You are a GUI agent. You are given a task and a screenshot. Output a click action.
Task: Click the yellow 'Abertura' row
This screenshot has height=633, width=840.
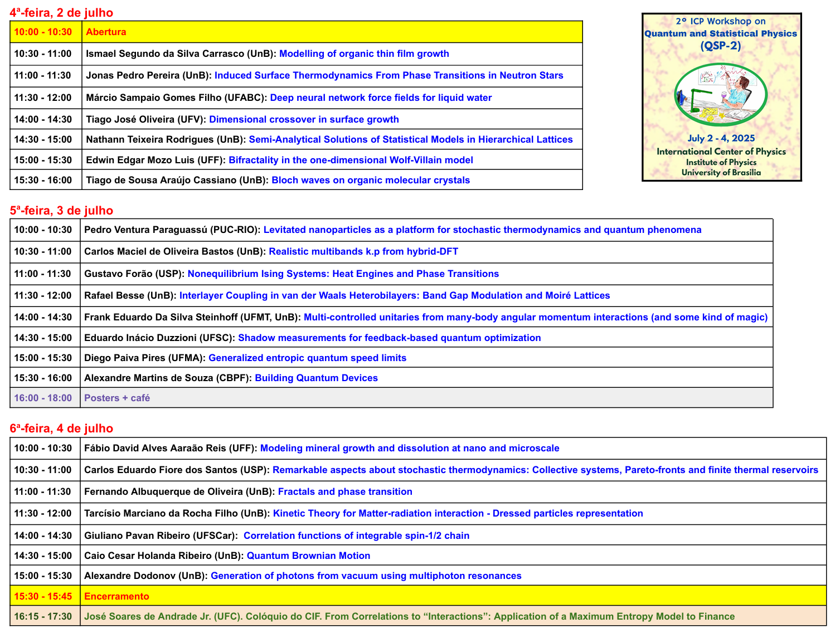296,32
